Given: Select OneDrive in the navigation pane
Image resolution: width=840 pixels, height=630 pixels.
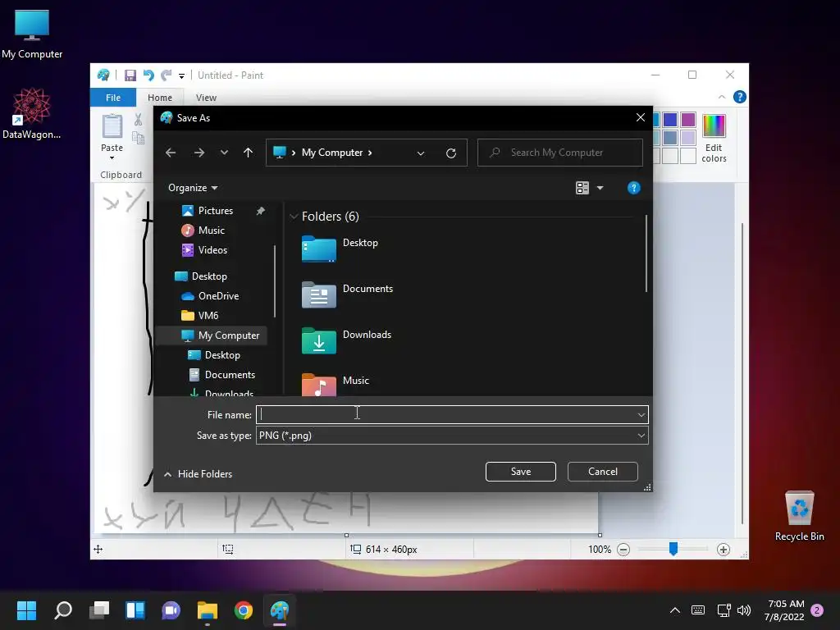Looking at the screenshot, I should coord(218,296).
